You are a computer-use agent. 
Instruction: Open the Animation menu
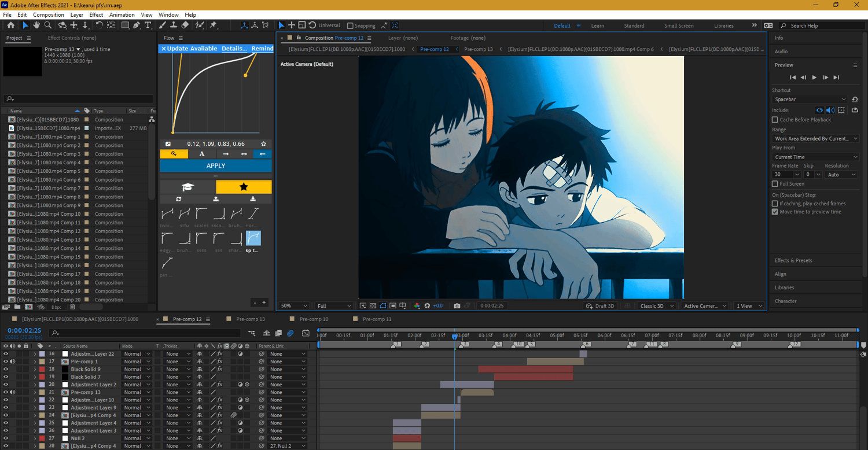click(122, 14)
